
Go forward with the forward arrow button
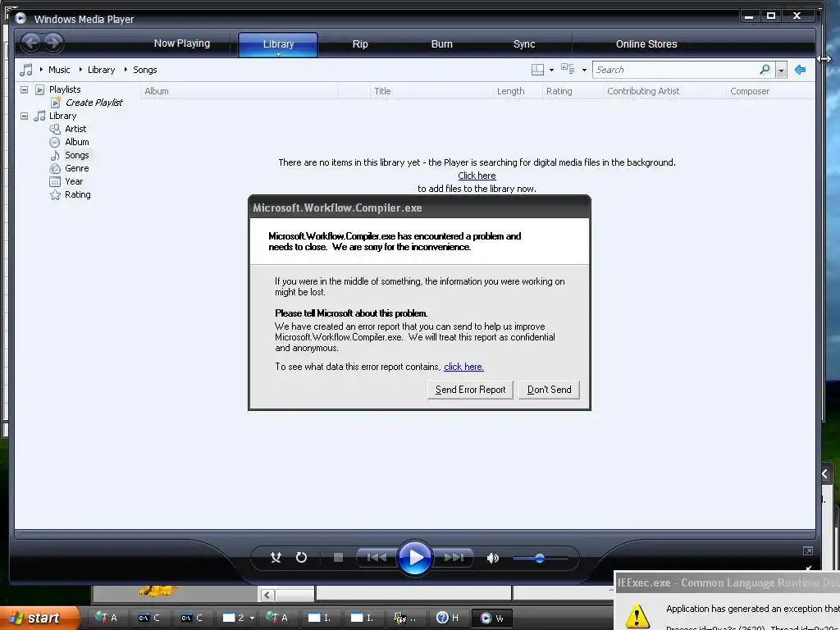click(x=53, y=43)
